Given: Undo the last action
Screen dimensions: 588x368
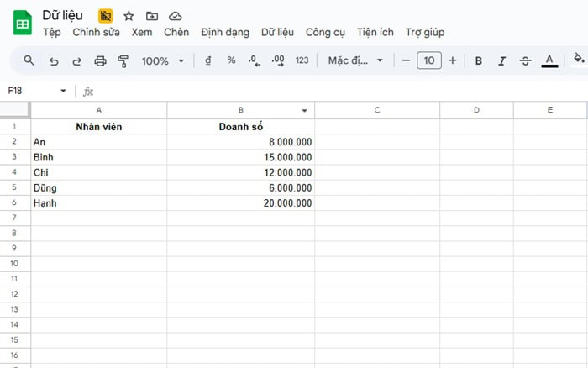Looking at the screenshot, I should pyautogui.click(x=54, y=60).
